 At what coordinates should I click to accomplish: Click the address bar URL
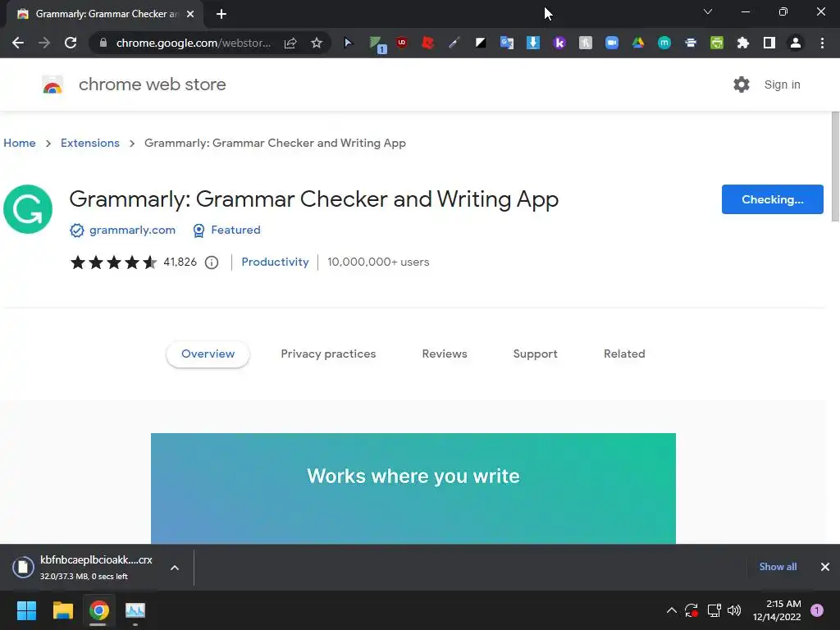point(194,43)
